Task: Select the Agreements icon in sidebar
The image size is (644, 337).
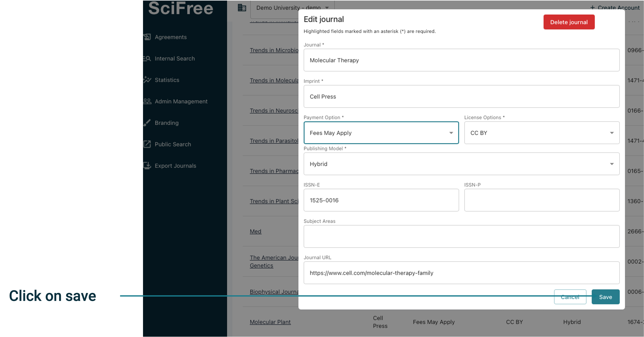Action: 147,37
